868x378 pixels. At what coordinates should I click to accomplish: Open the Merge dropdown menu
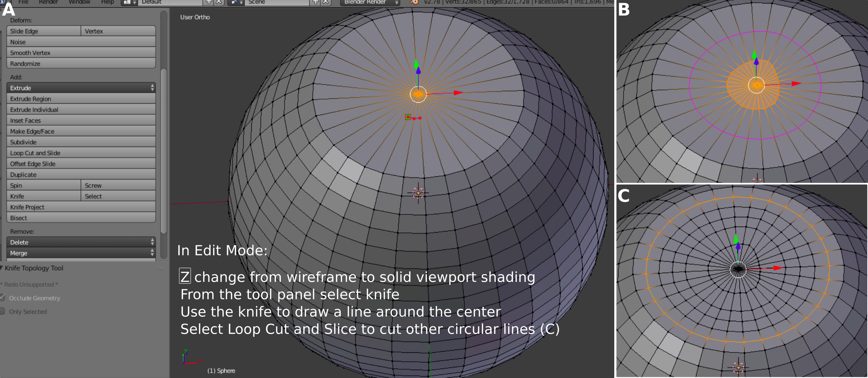[81, 253]
